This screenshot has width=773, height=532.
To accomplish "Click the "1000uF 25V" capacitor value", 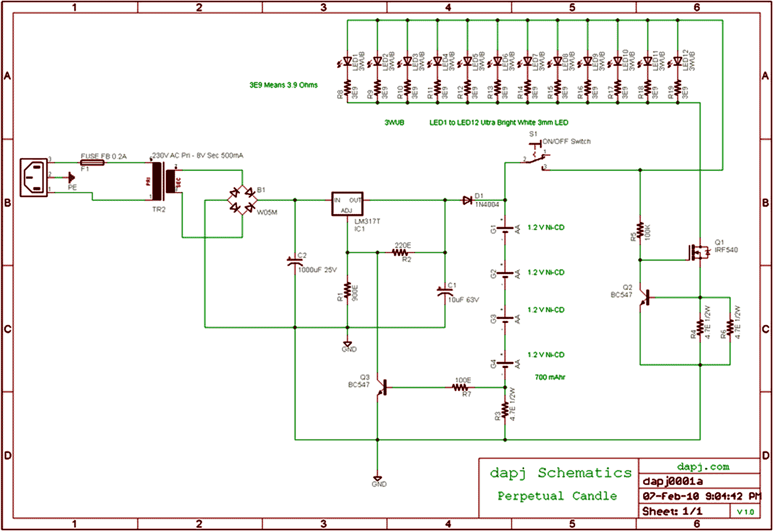I will coord(317,270).
